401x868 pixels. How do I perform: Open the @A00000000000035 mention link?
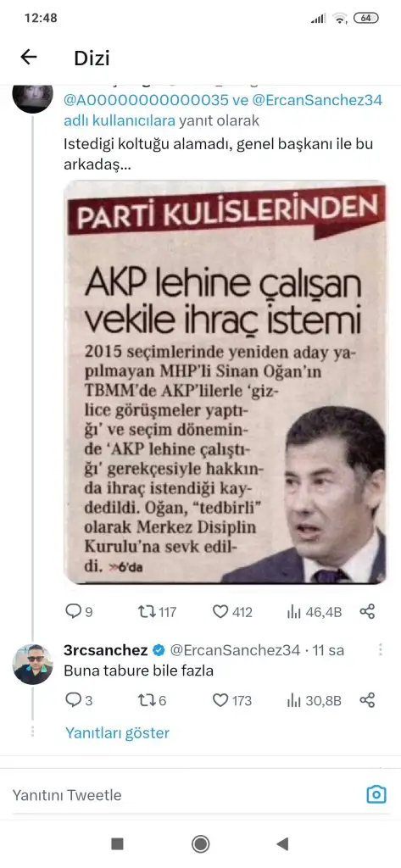tap(147, 101)
